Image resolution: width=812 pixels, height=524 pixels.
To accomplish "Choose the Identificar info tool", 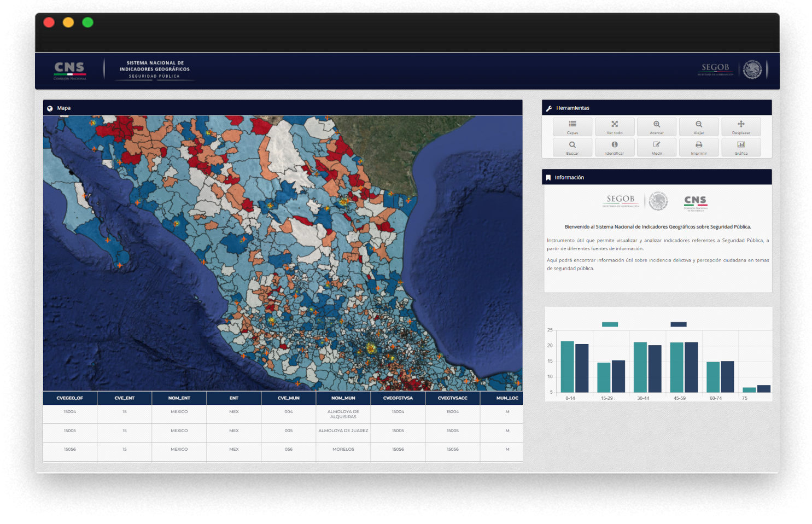I will (x=614, y=148).
